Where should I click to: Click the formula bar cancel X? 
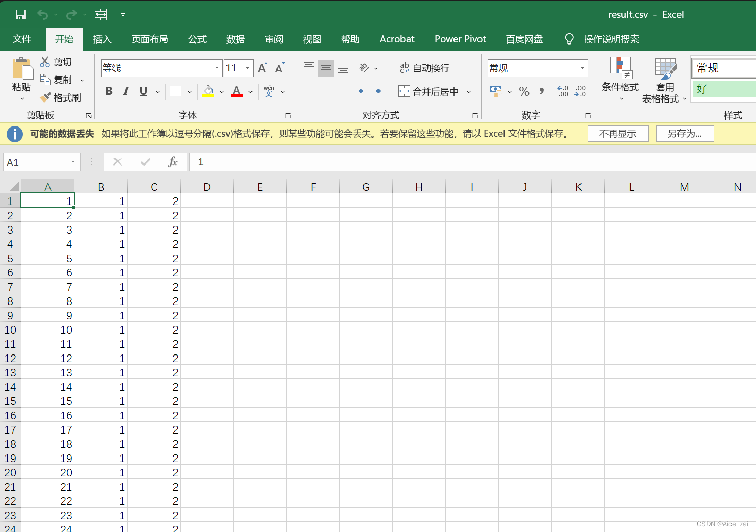coord(117,162)
